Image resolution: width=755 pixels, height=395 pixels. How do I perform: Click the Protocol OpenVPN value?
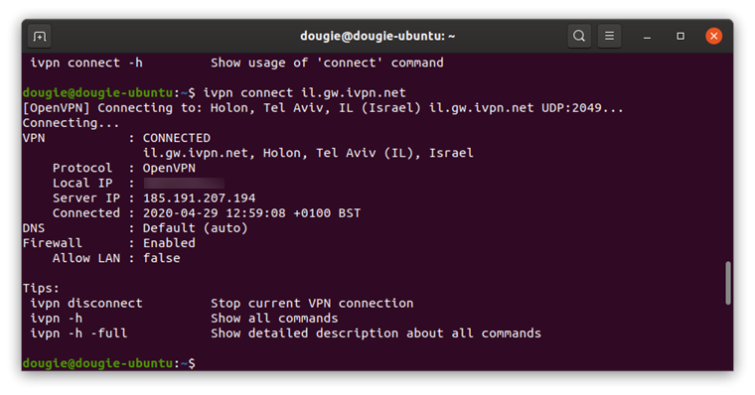(169, 168)
